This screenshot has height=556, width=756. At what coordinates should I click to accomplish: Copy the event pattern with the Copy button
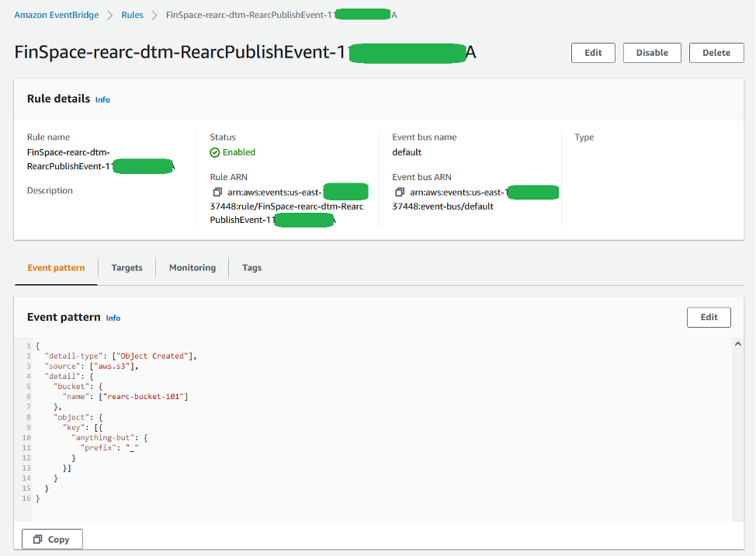(x=51, y=538)
